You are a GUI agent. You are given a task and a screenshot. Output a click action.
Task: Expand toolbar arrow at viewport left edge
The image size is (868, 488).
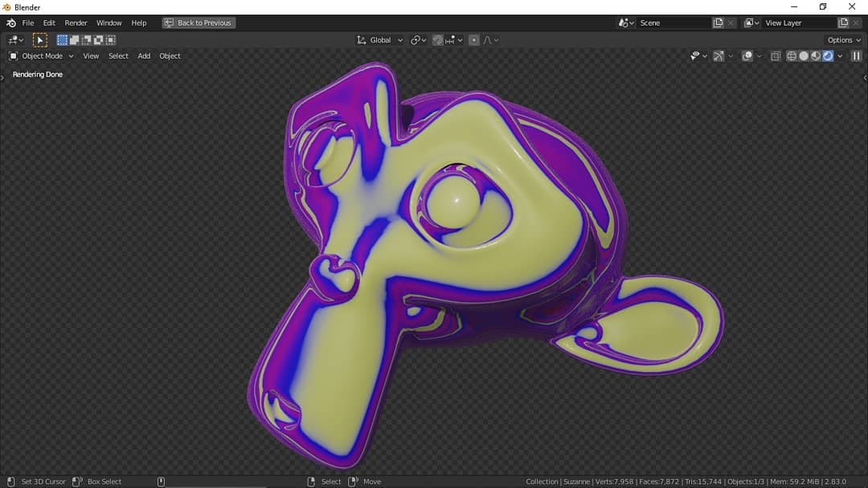pyautogui.click(x=2, y=77)
